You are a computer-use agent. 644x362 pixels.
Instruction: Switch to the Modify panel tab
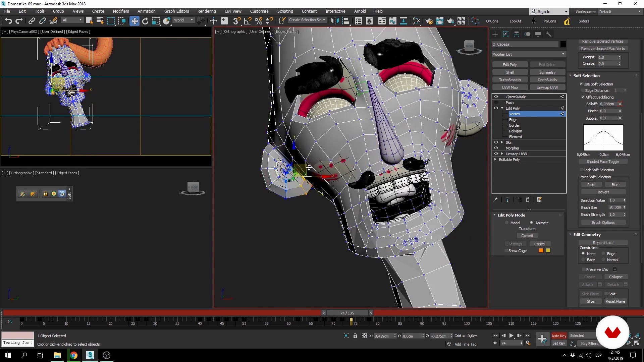(506, 34)
